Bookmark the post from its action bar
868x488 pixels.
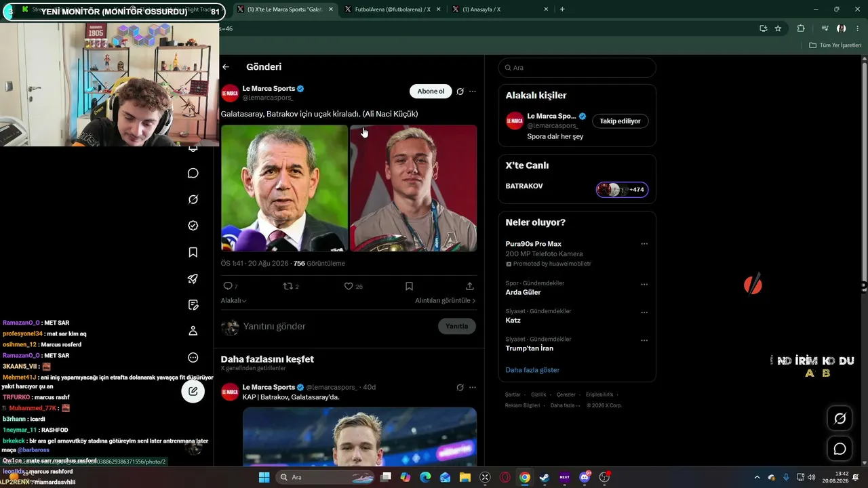[x=409, y=286]
